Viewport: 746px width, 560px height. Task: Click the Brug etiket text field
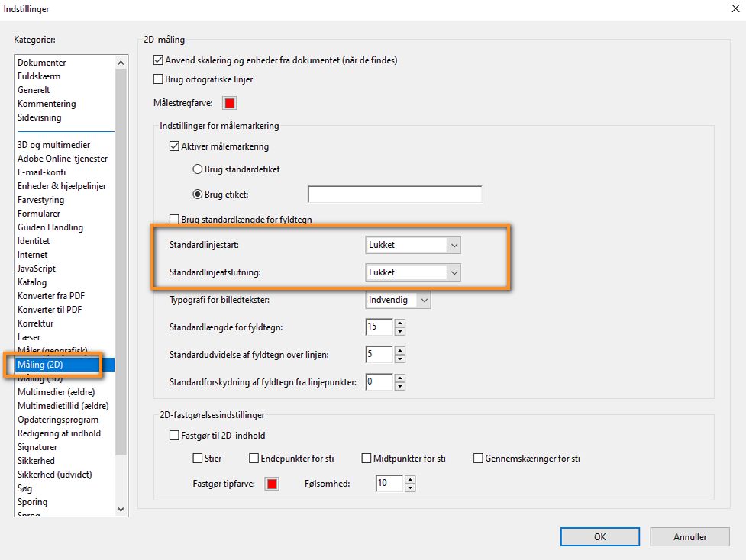point(395,195)
